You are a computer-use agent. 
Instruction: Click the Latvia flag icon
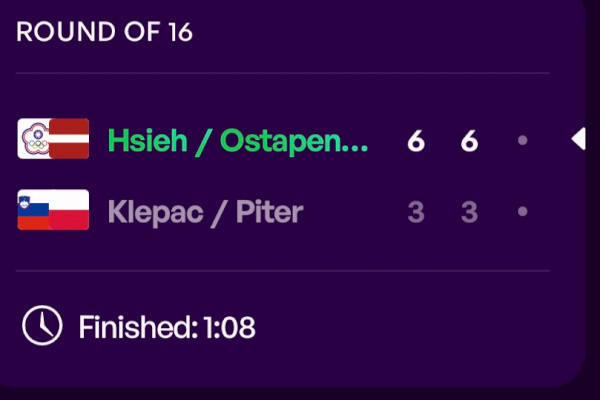click(x=69, y=139)
